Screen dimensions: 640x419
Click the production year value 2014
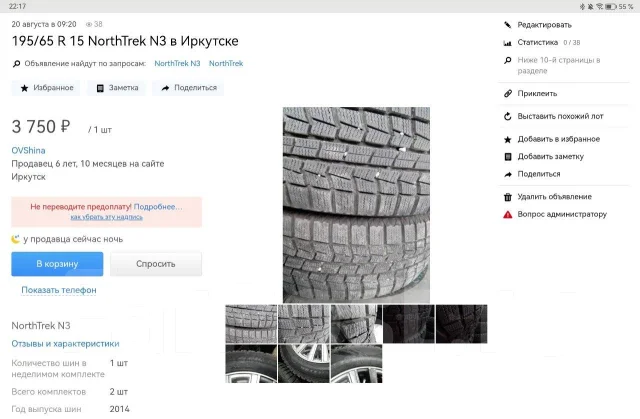[120, 409]
